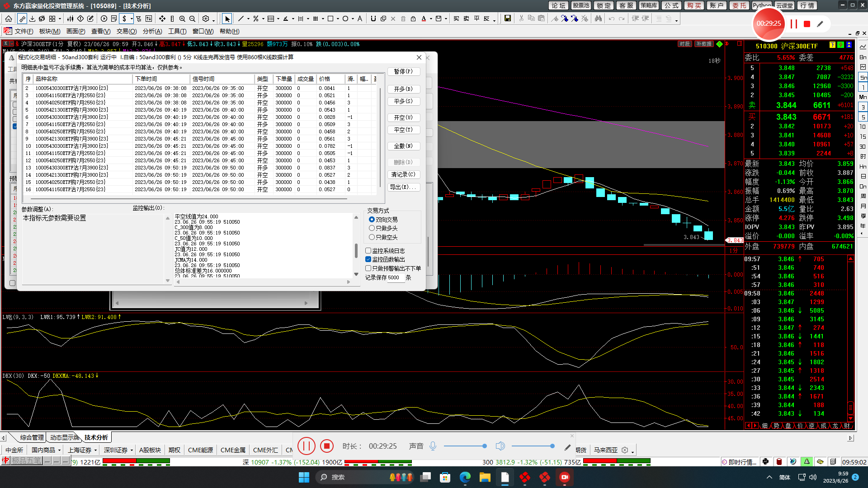The width and height of the screenshot is (868, 488).
Task: Adjust the speaker volume slider in the recorder bar
Action: 533,446
